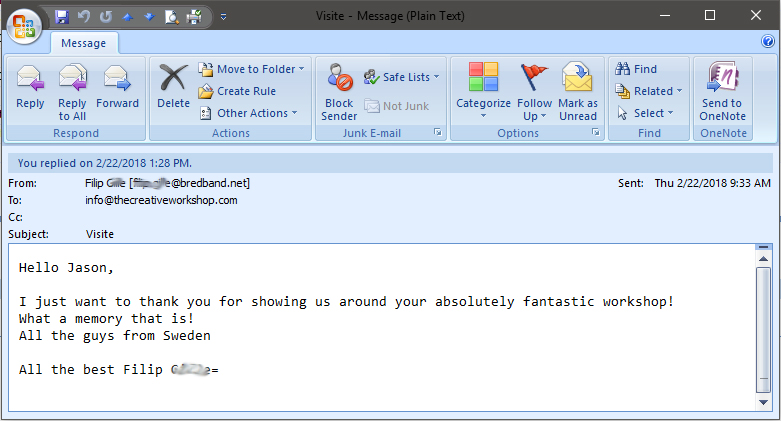781x421 pixels.
Task: Click the quick print icon
Action: coord(194,16)
